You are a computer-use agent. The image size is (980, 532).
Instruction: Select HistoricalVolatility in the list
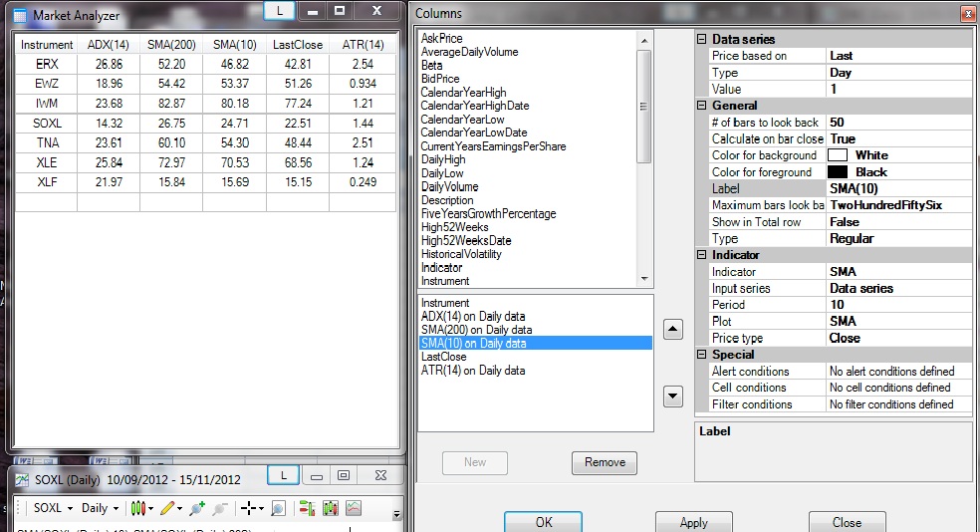click(x=461, y=254)
